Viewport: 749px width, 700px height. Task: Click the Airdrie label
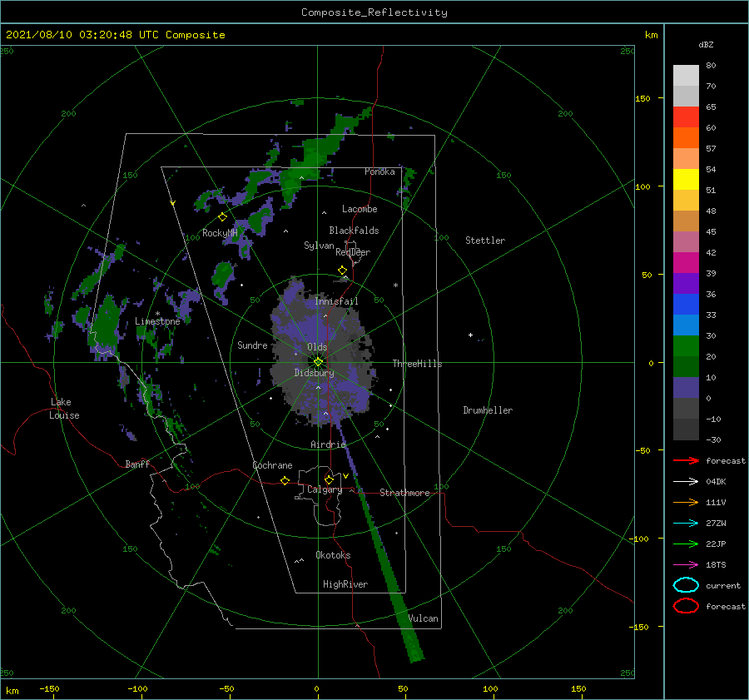click(328, 444)
